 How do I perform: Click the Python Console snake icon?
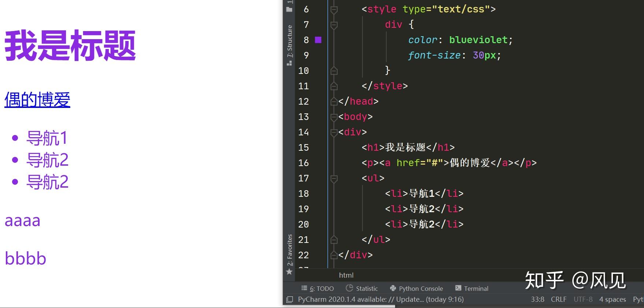coord(393,288)
